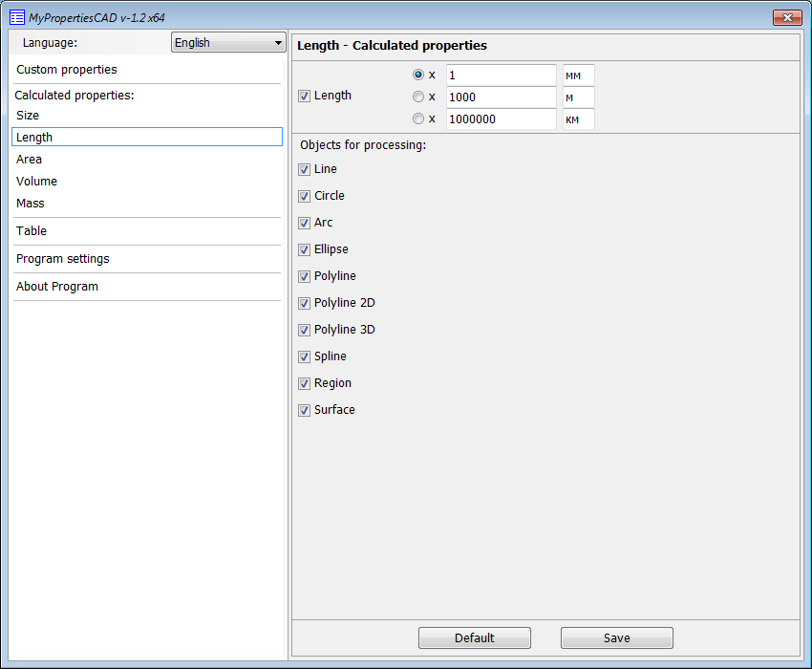Screen dimensions: 812x669
Task: Toggle the Length property checkbox
Action: click(x=304, y=96)
